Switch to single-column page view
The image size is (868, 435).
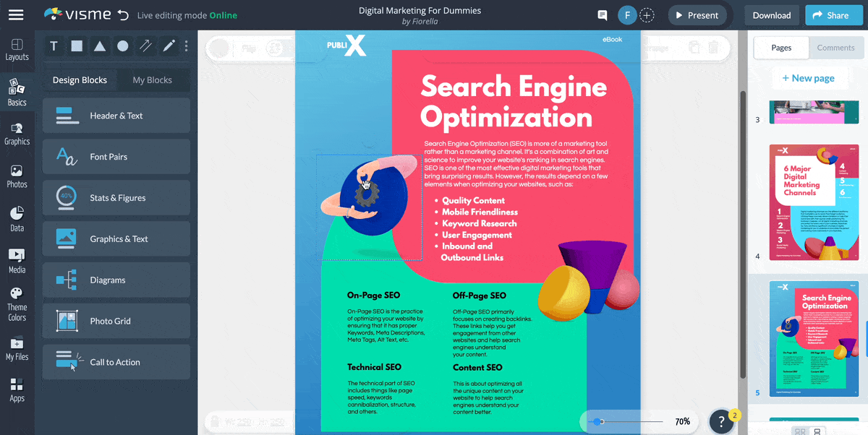(817, 431)
